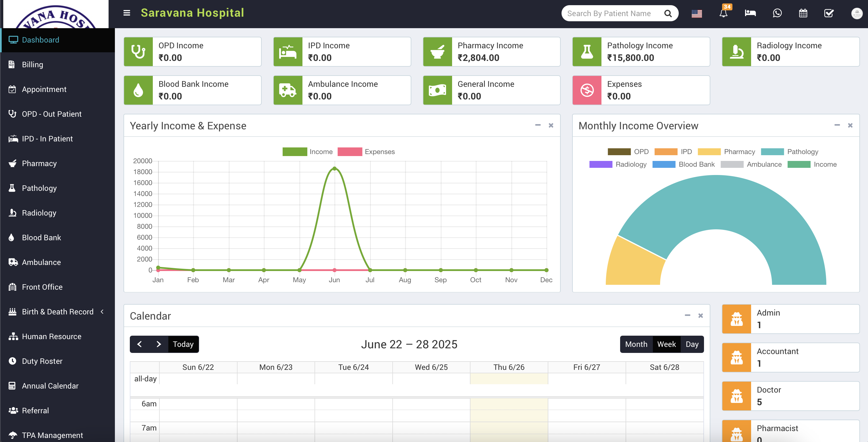Switch to the Dashboard menu item
Image resolution: width=868 pixels, height=442 pixels.
pos(40,39)
